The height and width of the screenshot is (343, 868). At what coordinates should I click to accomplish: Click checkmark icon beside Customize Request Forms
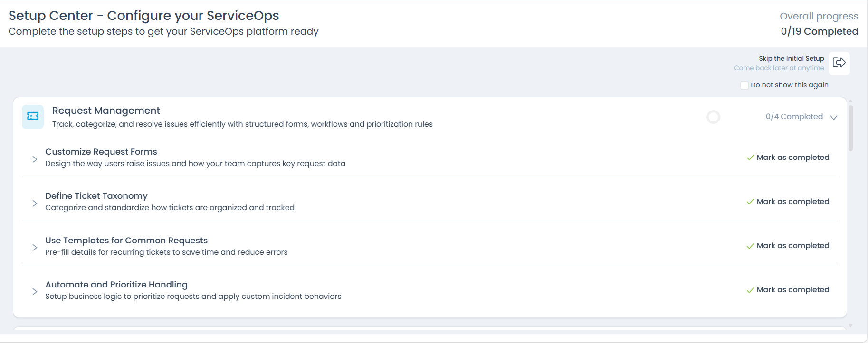click(x=750, y=158)
